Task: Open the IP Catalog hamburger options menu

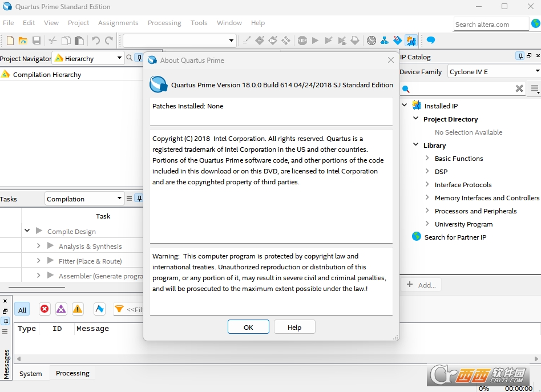Action: click(x=535, y=88)
